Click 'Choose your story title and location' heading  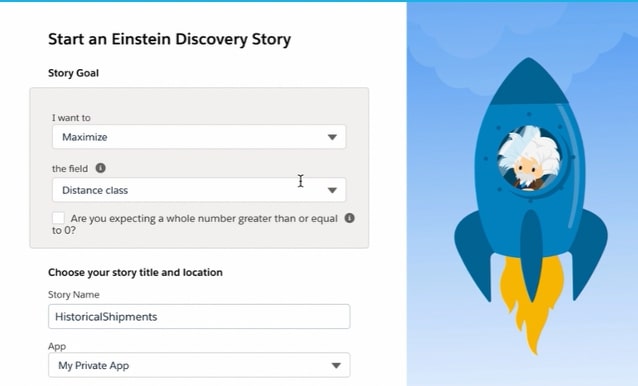(x=135, y=272)
